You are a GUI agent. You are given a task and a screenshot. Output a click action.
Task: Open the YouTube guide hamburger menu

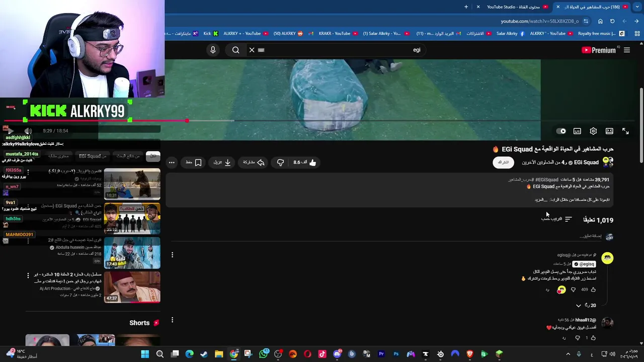coord(627,50)
